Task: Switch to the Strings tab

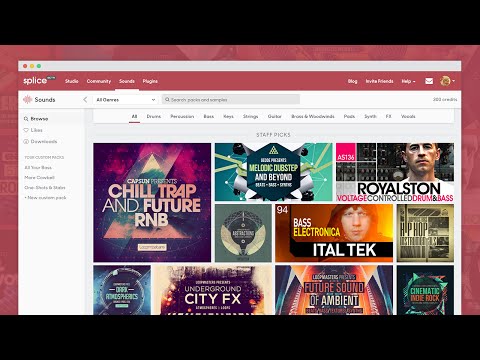Action: coord(251,116)
